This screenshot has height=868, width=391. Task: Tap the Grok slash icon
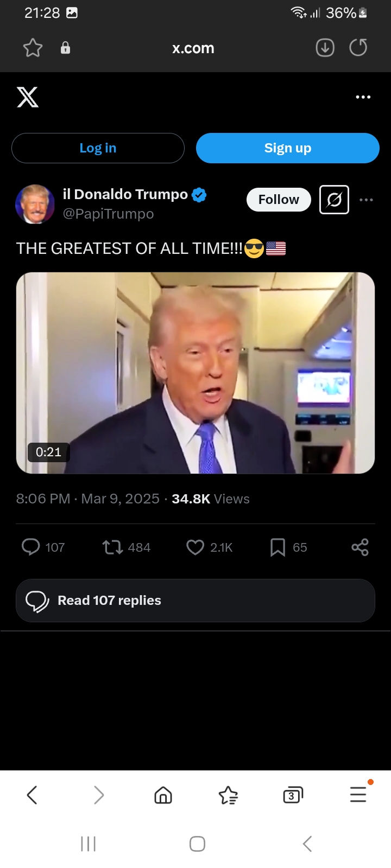tap(334, 200)
